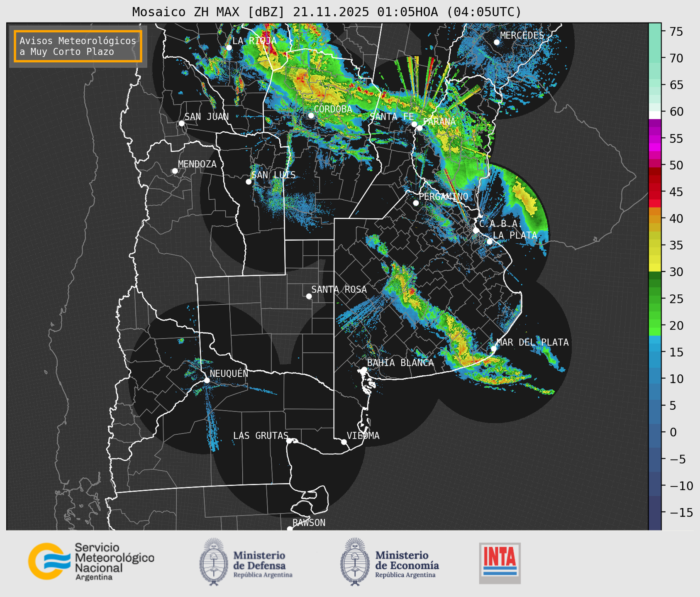
Task: Click the PARANA city marker
Action: (420, 128)
